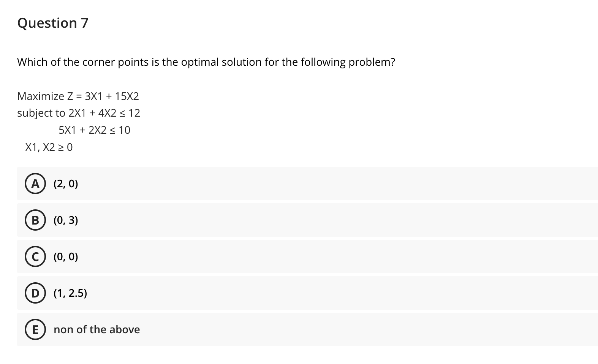Click the constraint 2X1 + 4X2 ≤ 12
Image resolution: width=598 pixels, height=364 pixels.
click(x=78, y=113)
